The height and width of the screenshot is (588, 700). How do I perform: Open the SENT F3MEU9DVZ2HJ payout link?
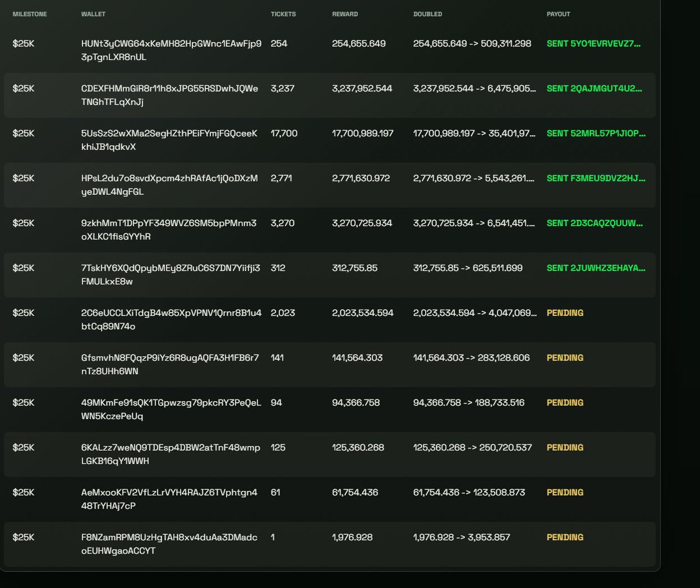coord(596,178)
